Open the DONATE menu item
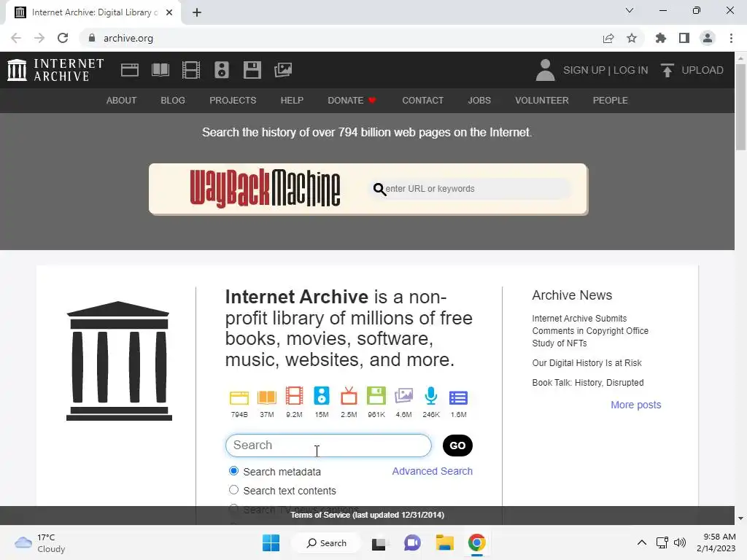 pos(352,101)
